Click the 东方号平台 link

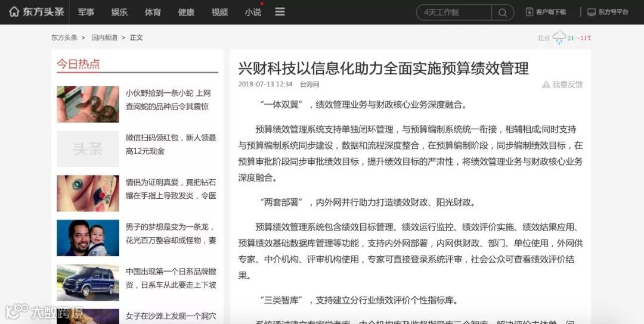[x=613, y=13]
